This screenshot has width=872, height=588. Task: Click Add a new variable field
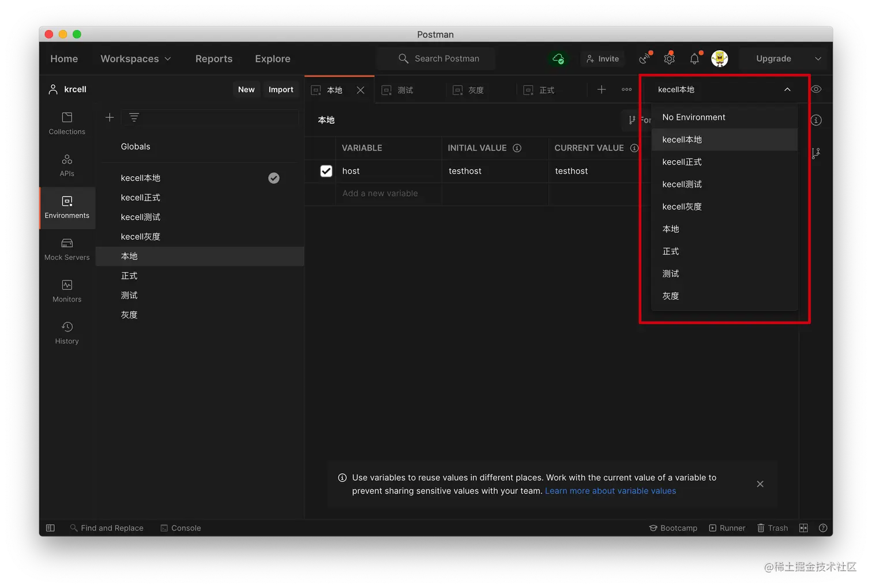(388, 194)
